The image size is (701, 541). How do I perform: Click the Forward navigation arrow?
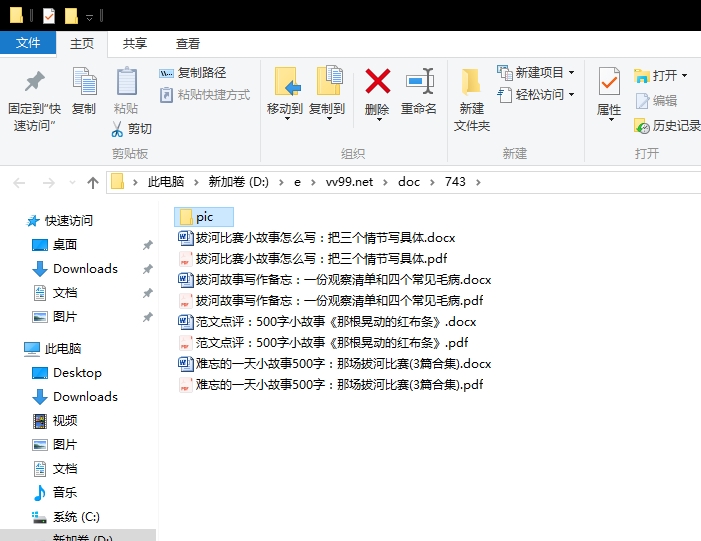48,182
